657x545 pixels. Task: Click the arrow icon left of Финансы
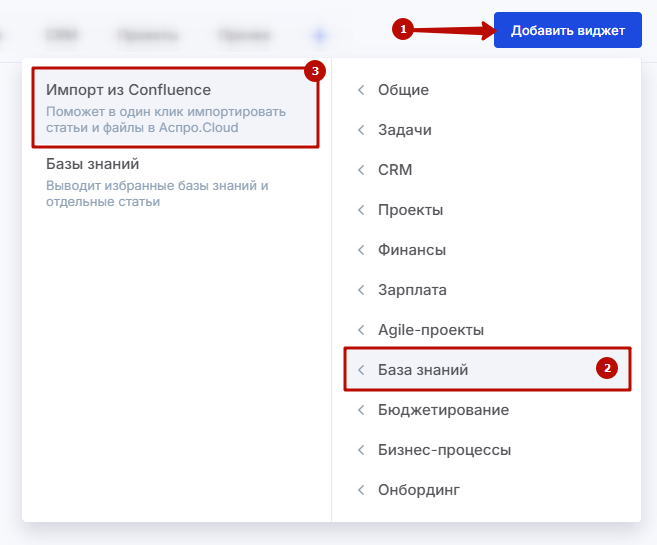pos(361,250)
